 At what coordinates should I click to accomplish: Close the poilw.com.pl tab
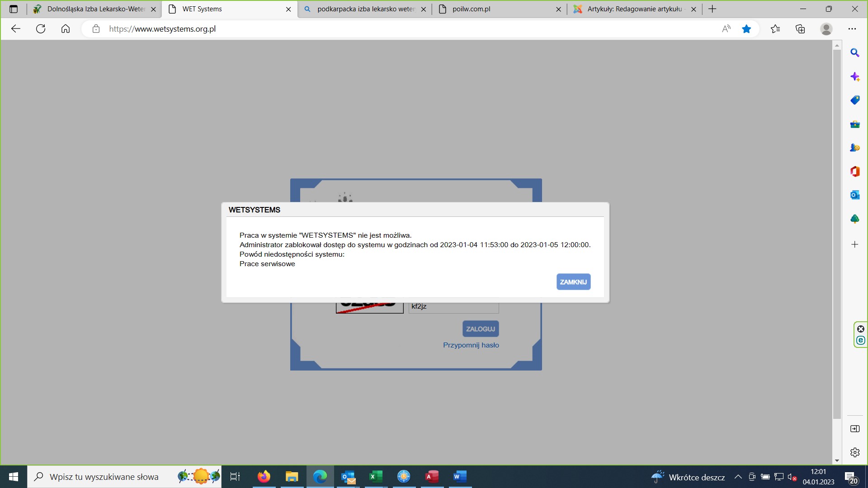[x=558, y=9]
